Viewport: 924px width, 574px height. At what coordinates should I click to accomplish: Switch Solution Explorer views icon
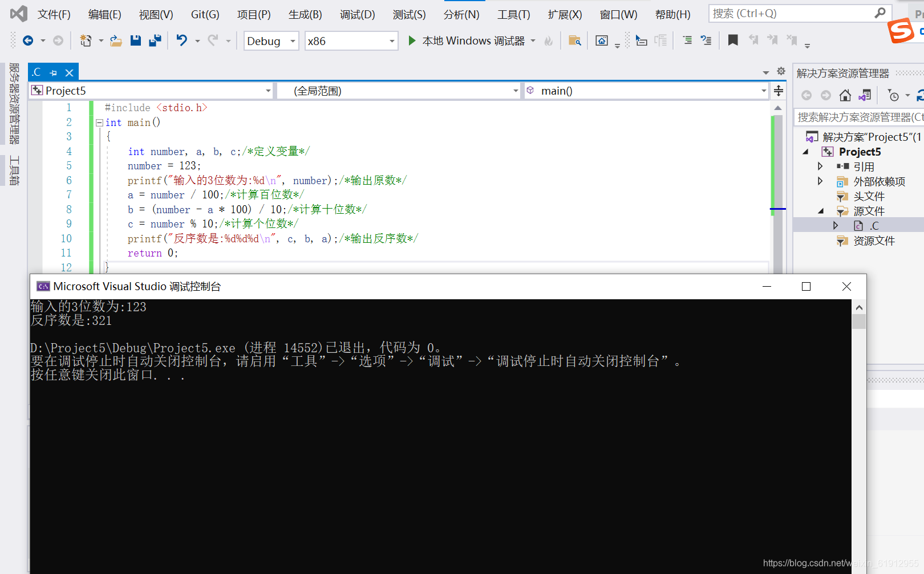(865, 95)
